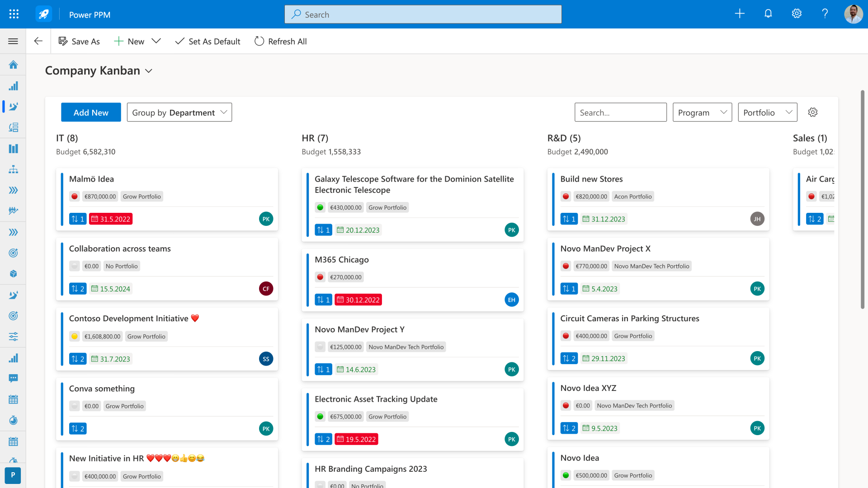Open the 3D box sidebar icon
The width and height of the screenshot is (868, 488).
(x=13, y=274)
